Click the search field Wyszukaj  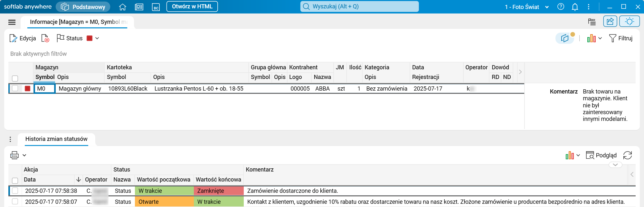[x=359, y=6]
